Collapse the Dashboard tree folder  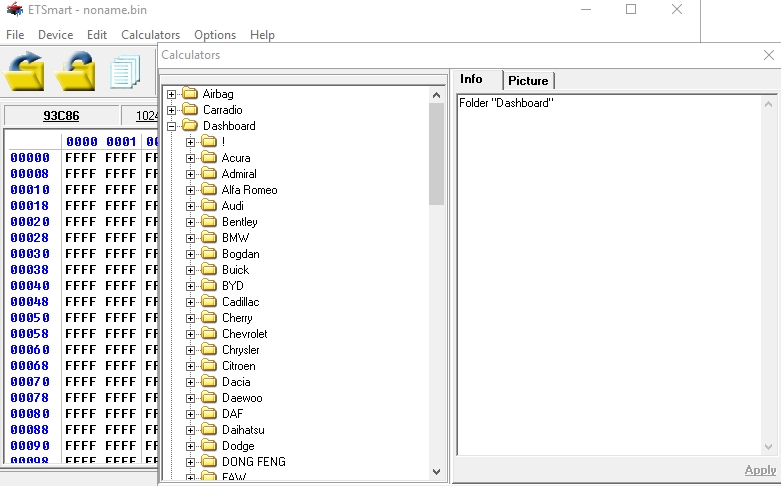(171, 126)
